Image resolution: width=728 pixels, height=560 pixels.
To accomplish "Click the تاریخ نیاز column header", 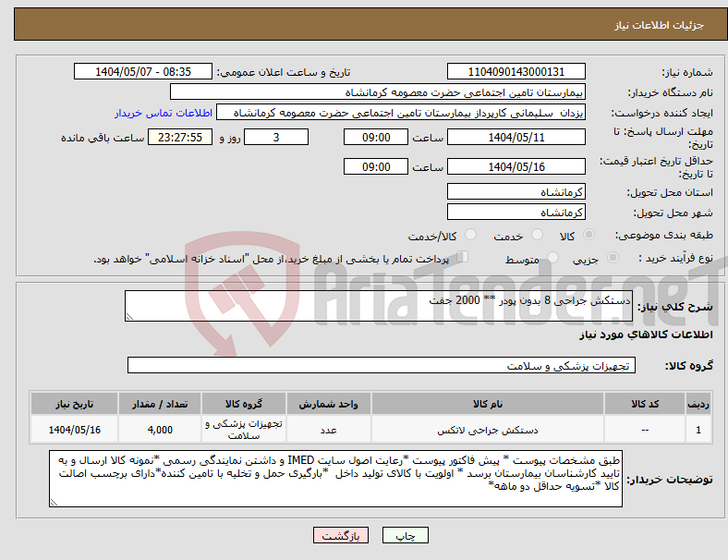I will pos(74,404).
